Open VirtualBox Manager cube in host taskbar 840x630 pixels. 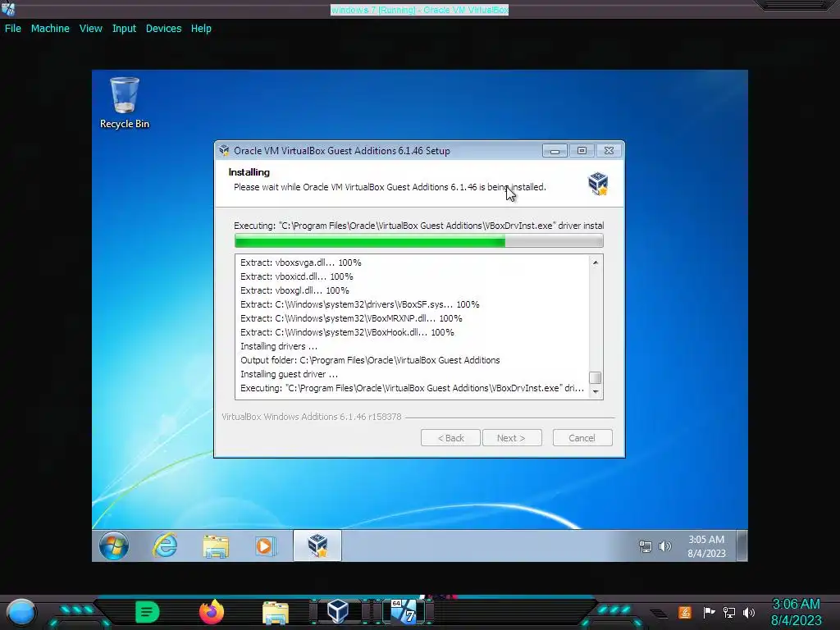coord(338,611)
